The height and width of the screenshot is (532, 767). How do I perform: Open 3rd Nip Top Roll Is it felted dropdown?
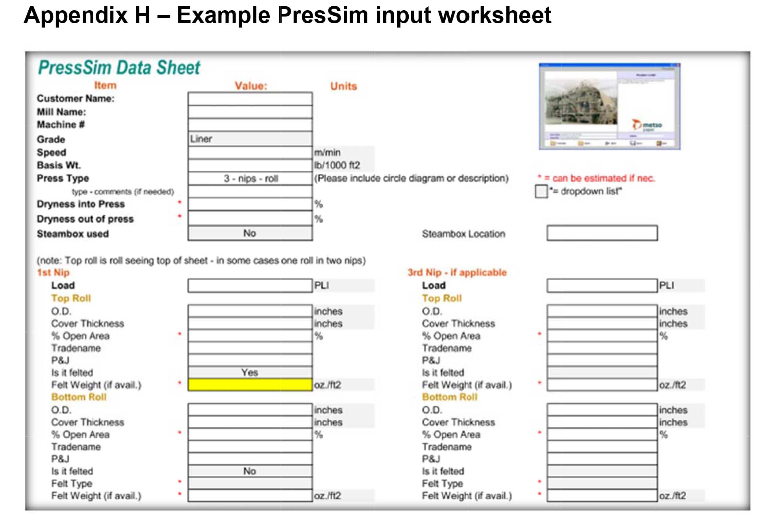point(602,372)
